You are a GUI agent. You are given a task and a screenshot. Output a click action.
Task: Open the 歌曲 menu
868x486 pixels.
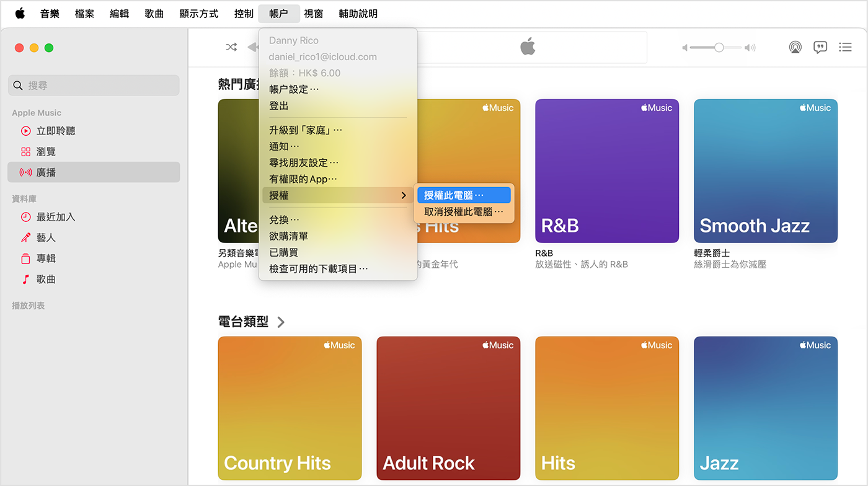pyautogui.click(x=154, y=14)
